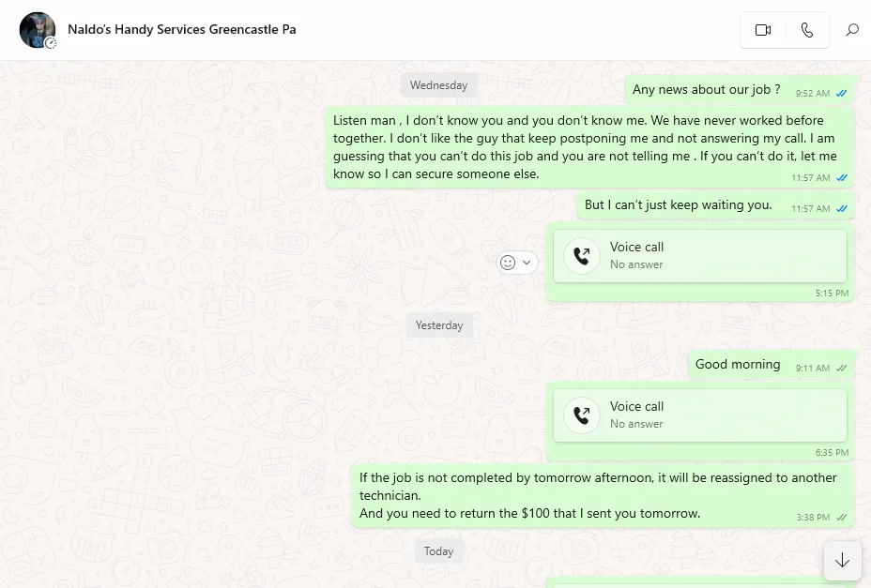This screenshot has width=871, height=588.
Task: Open the message options chevron dropdown
Action: 527,262
